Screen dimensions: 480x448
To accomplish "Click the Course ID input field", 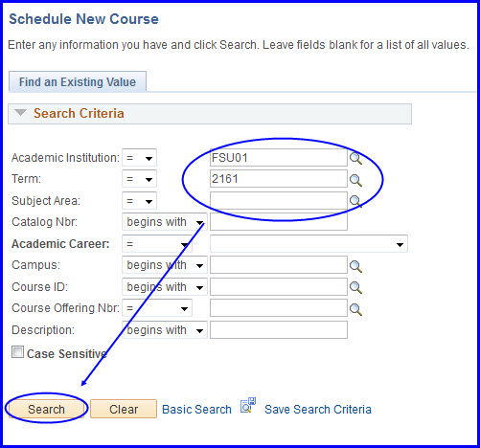I will pos(279,286).
